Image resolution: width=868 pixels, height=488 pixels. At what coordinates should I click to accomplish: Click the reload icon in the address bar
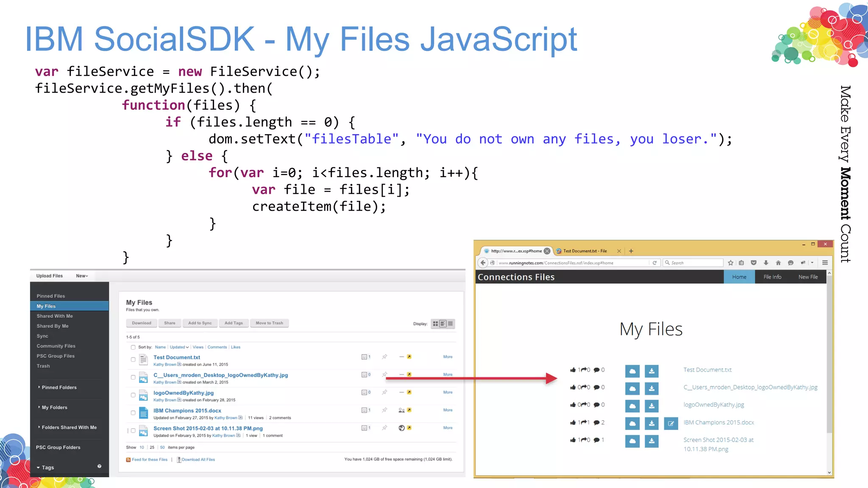[x=654, y=263]
